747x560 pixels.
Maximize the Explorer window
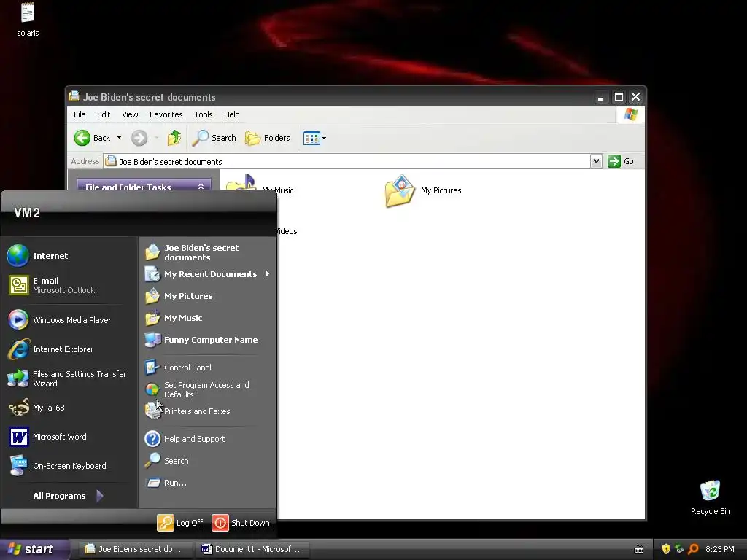coord(619,97)
